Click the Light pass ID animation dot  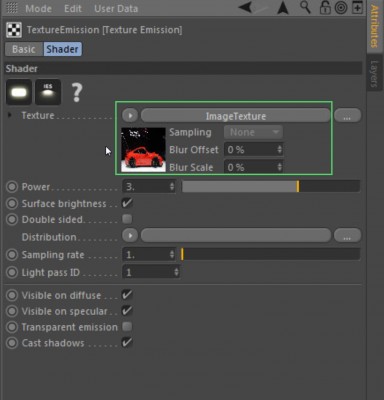click(x=12, y=272)
